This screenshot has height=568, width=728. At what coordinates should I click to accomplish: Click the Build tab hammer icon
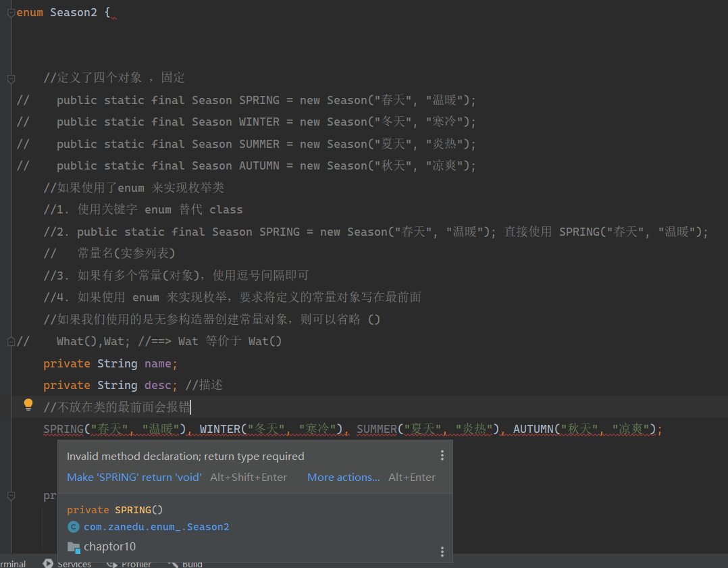173,563
